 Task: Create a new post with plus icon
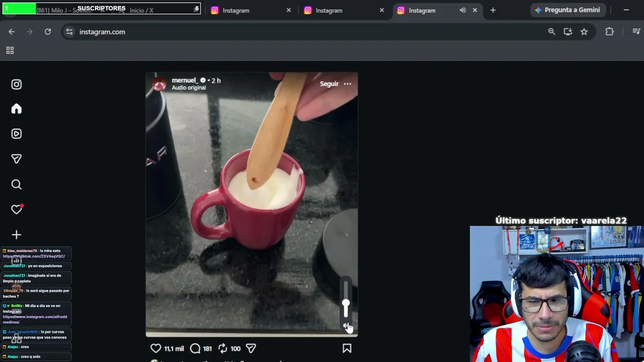[x=17, y=235]
